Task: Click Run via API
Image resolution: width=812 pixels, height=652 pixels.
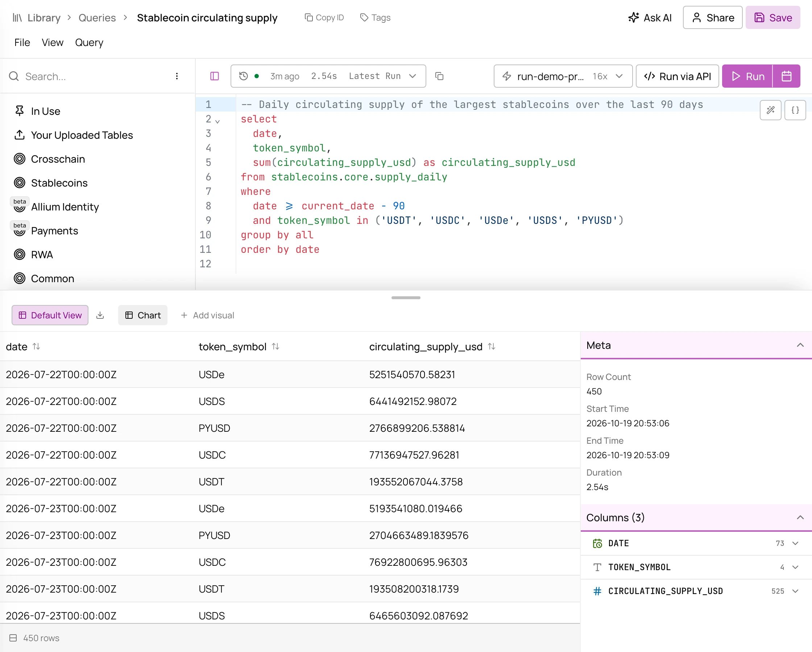Action: 677,76
